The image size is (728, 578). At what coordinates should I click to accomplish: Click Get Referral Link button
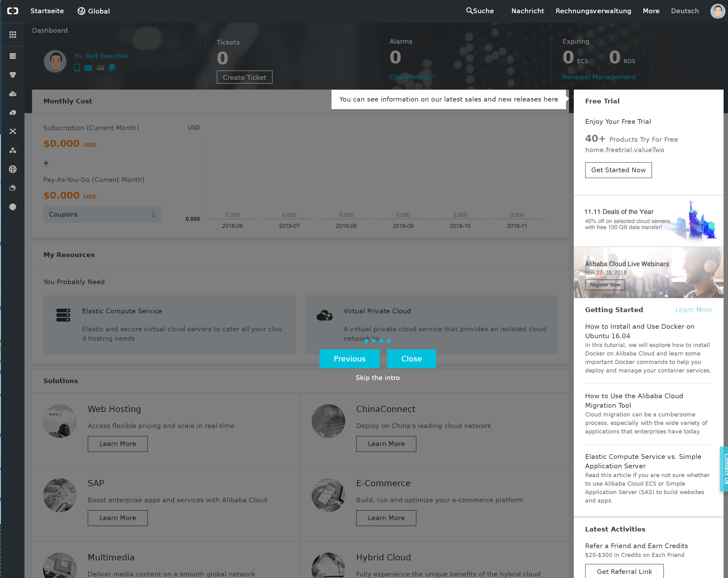624,571
